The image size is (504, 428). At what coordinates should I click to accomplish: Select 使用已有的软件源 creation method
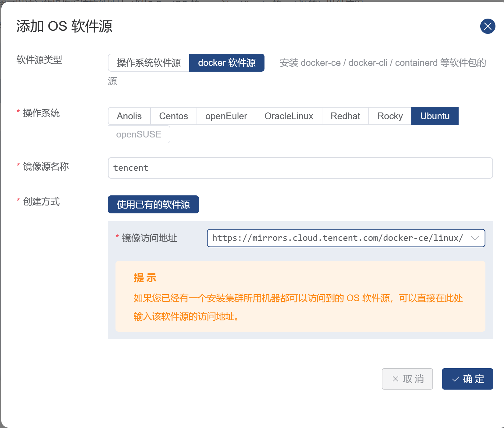[x=153, y=205]
